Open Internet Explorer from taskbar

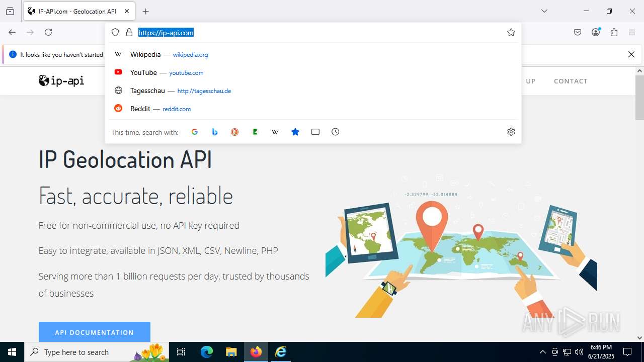[x=281, y=352]
